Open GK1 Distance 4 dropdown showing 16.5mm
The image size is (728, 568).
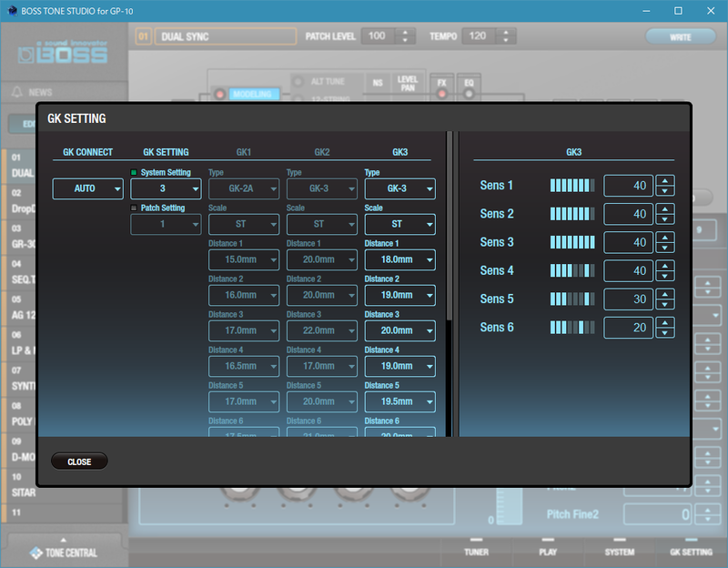(x=244, y=366)
